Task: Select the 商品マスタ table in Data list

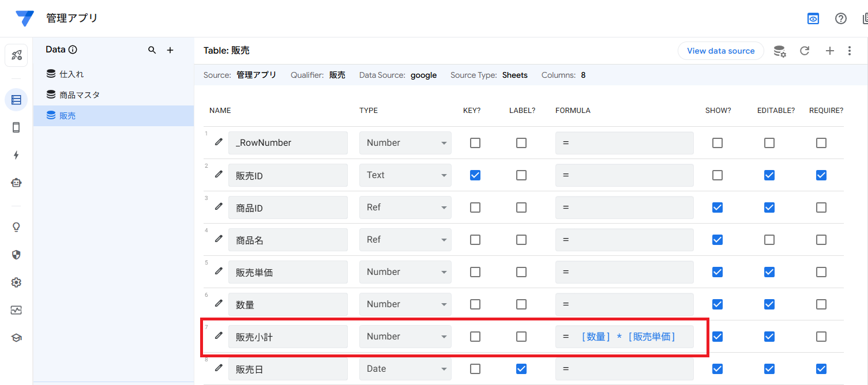Action: coord(80,95)
